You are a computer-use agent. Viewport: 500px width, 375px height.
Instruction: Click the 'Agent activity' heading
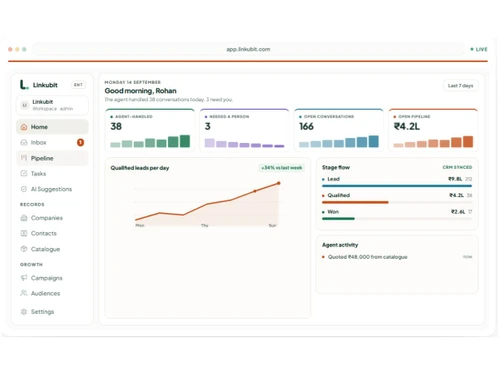(x=340, y=245)
